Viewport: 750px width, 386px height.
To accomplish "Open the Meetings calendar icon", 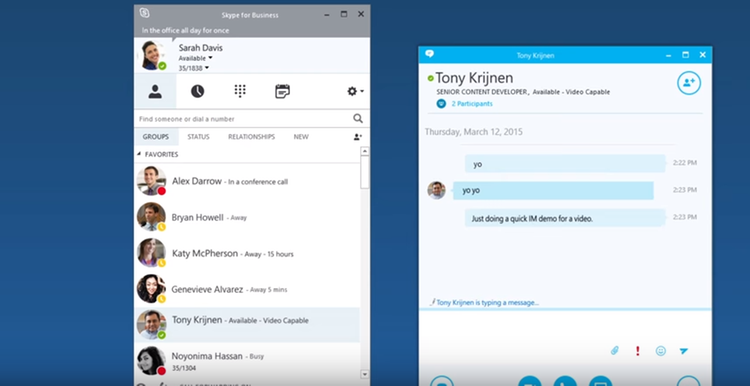I will [283, 91].
